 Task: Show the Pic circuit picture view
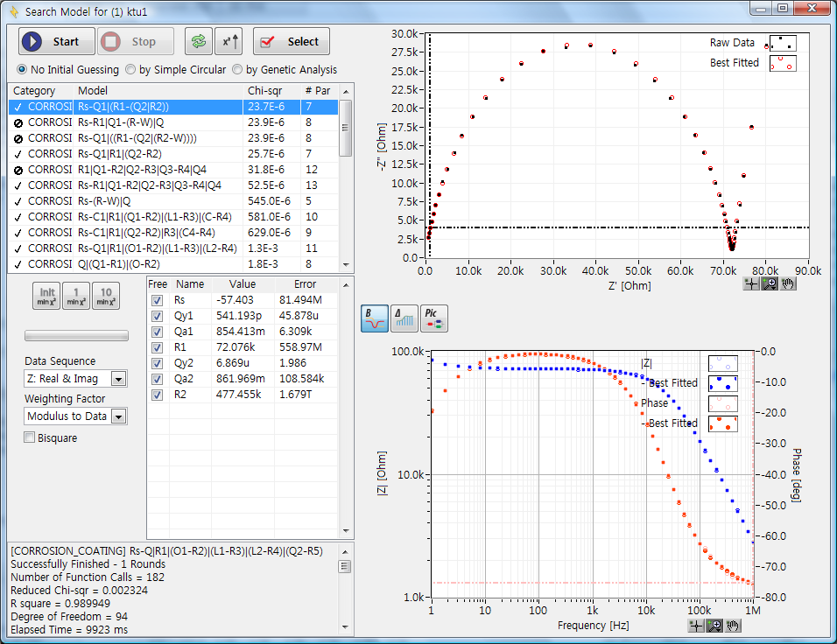tap(433, 319)
